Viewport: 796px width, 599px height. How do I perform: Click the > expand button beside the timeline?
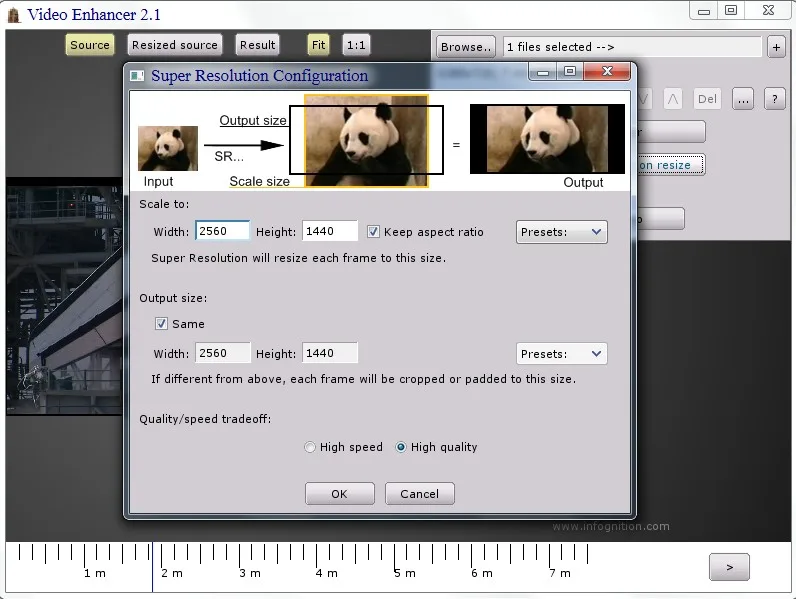[x=729, y=567]
